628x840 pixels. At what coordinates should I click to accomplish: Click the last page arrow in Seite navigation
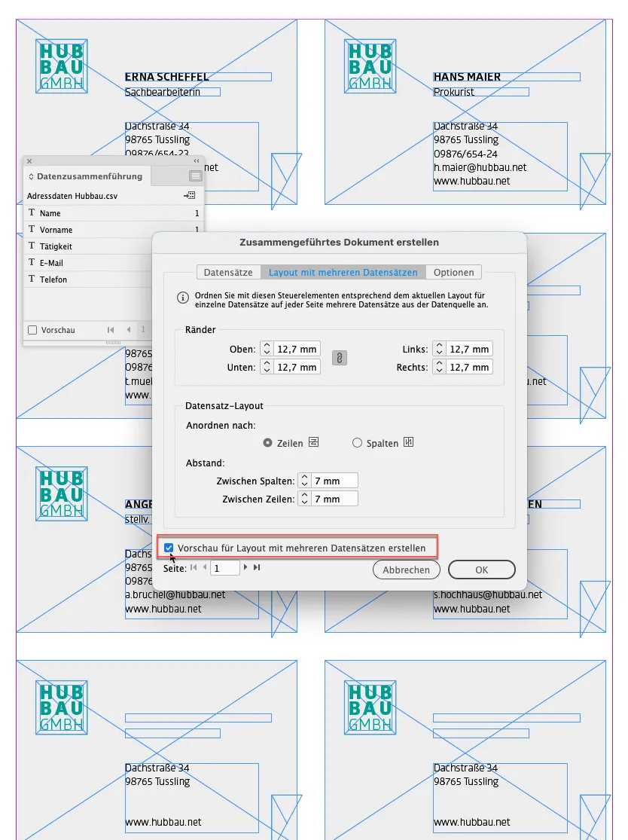(258, 568)
